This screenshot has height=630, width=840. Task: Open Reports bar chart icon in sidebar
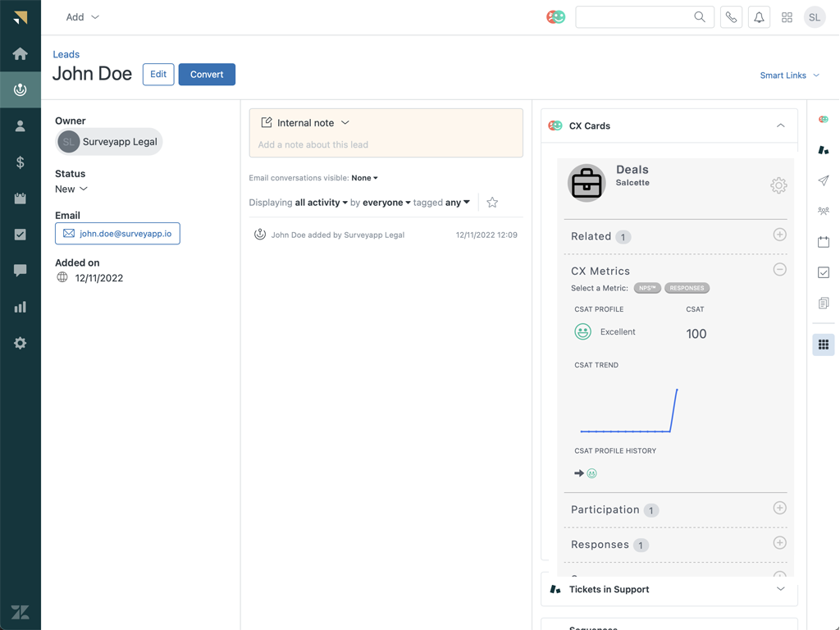click(x=21, y=307)
